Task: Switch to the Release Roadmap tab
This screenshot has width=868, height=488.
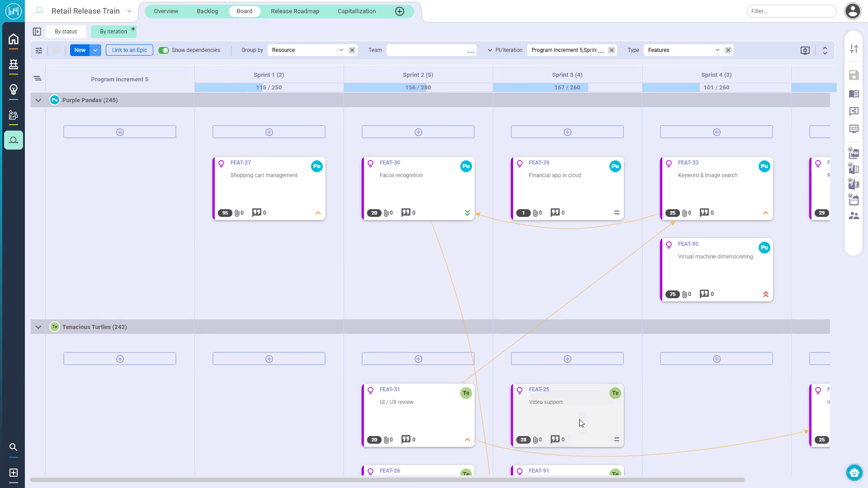Action: 295,11
